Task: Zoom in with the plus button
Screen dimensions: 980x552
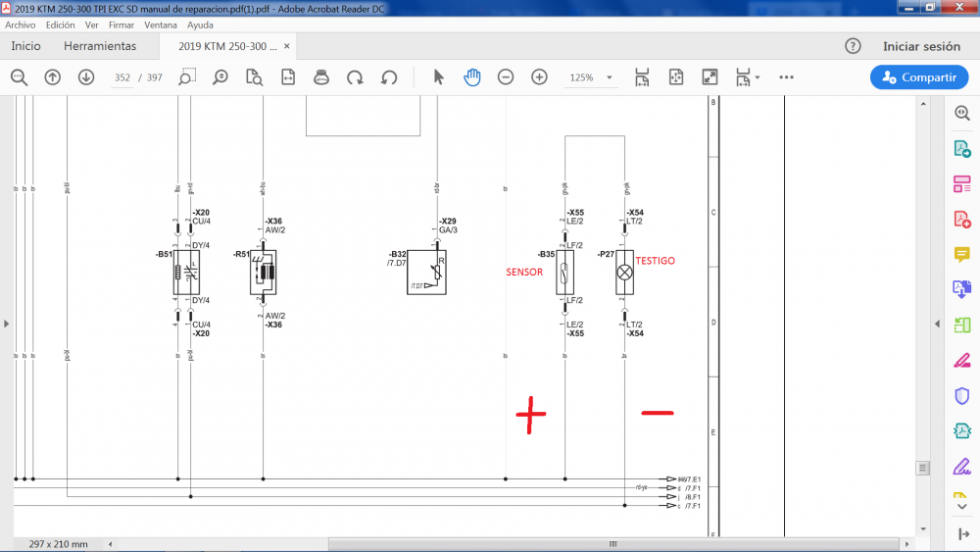Action: pos(539,77)
